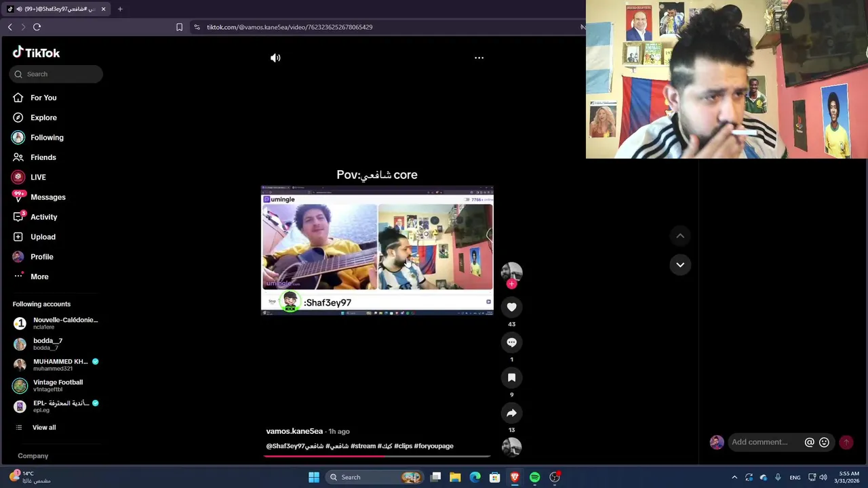This screenshot has height=488, width=868.
Task: Mute the TikTok video sound
Action: (275, 58)
